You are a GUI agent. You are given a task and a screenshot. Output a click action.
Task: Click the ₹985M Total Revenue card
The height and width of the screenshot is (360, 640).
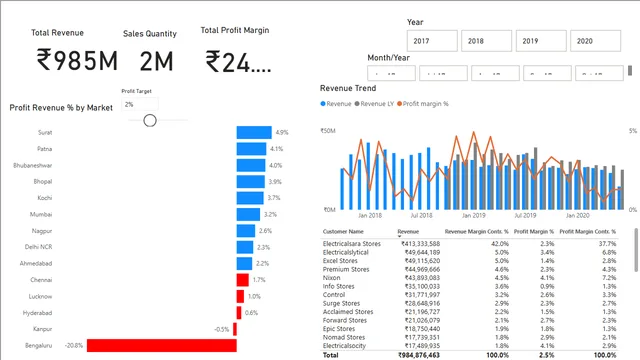pos(77,60)
